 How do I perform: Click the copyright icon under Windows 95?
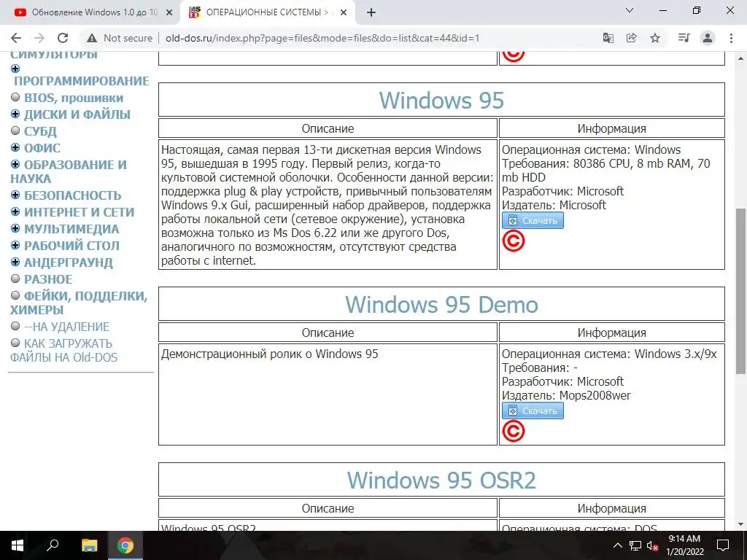point(513,241)
